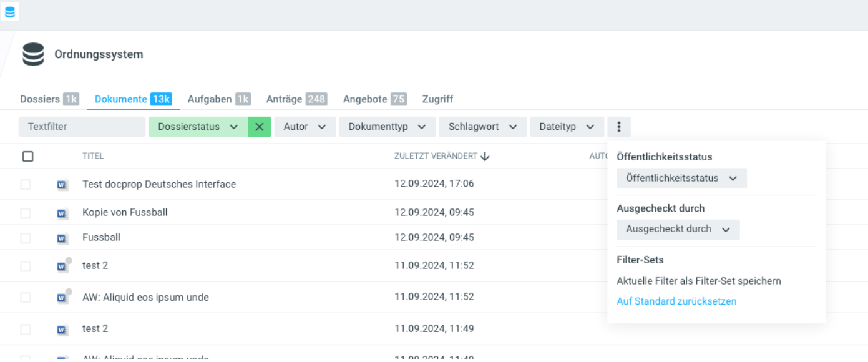Open the three-dot more filters menu
This screenshot has height=362, width=868.
(618, 127)
